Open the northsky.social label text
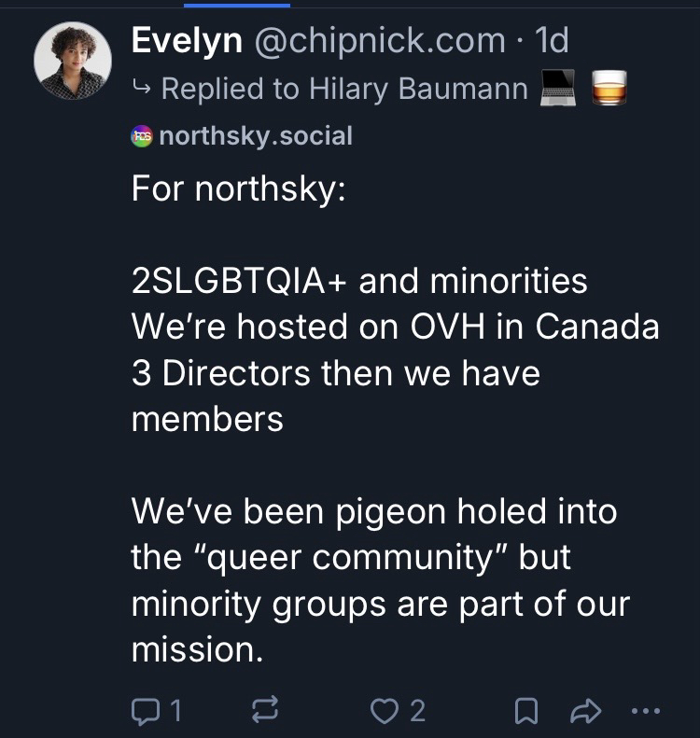Viewport: 700px width, 738px height. (x=256, y=136)
